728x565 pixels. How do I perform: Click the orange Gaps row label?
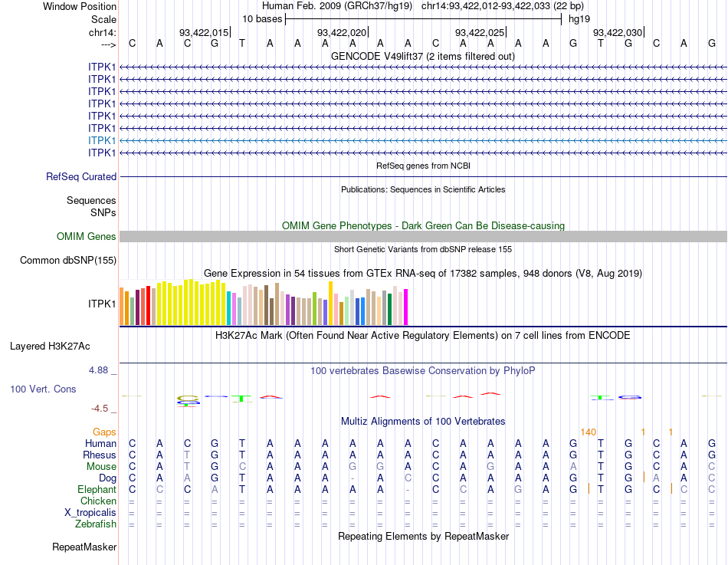pyautogui.click(x=104, y=432)
